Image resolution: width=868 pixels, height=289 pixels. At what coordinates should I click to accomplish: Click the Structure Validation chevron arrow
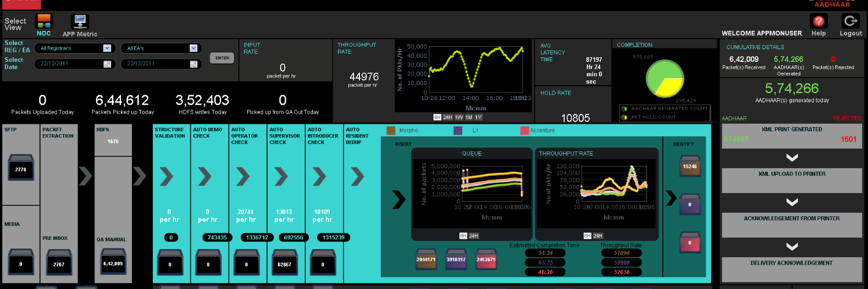166,176
